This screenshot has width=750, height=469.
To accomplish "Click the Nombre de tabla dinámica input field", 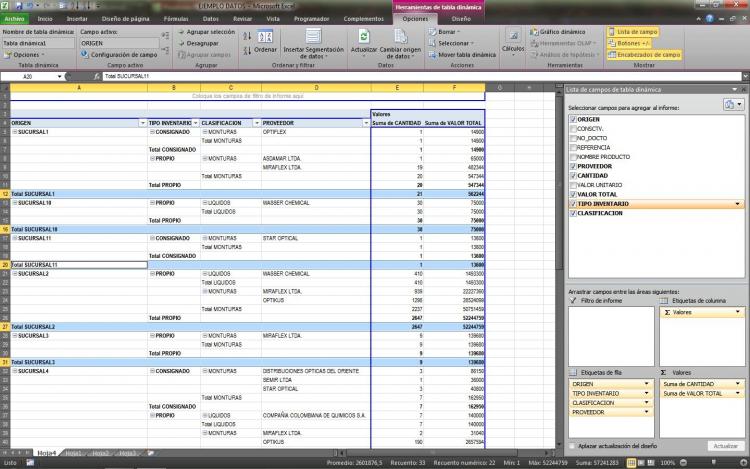I will (38, 43).
